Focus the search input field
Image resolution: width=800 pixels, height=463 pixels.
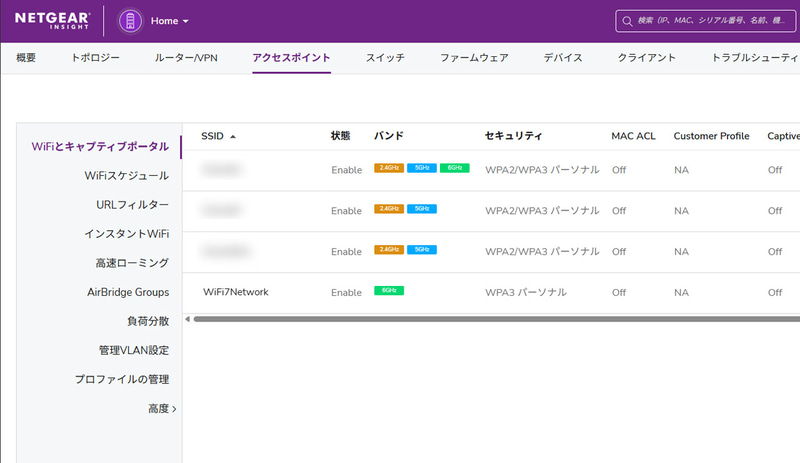(x=705, y=21)
